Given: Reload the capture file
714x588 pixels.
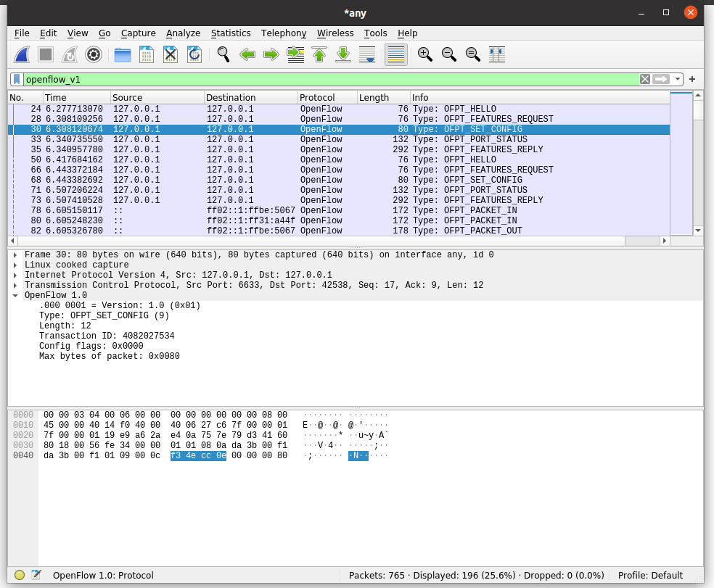Looking at the screenshot, I should coord(194,54).
